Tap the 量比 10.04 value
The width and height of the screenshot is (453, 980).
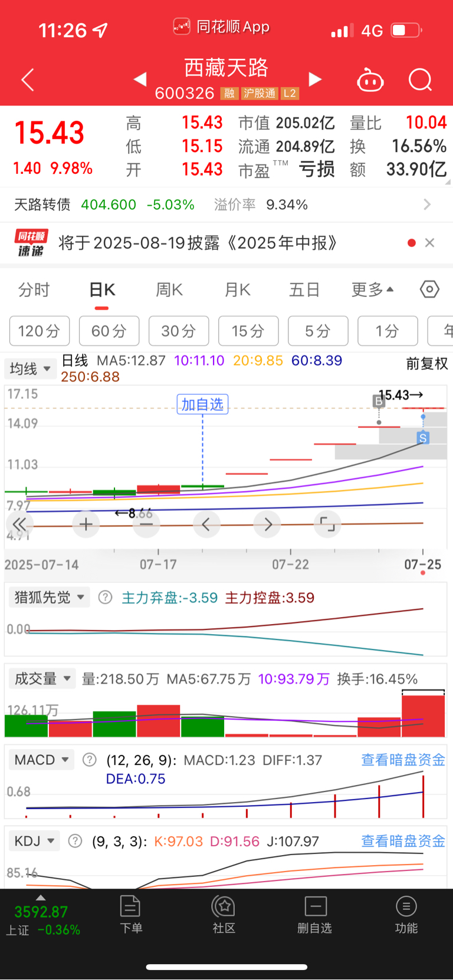[426, 123]
